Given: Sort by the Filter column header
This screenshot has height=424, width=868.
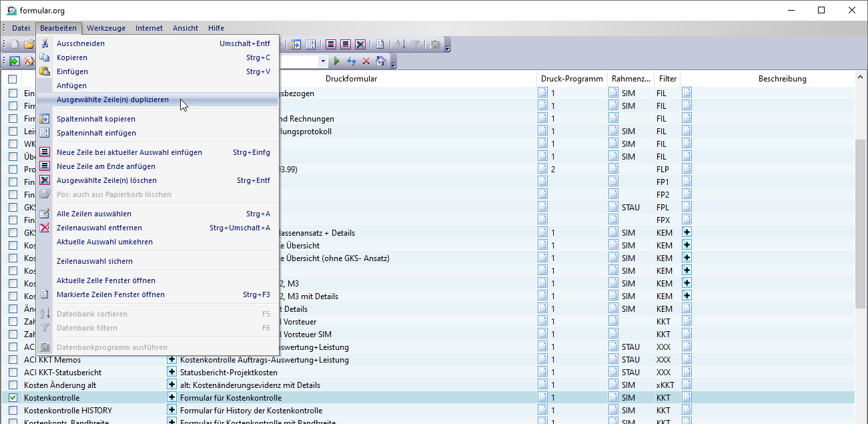Looking at the screenshot, I should point(667,79).
